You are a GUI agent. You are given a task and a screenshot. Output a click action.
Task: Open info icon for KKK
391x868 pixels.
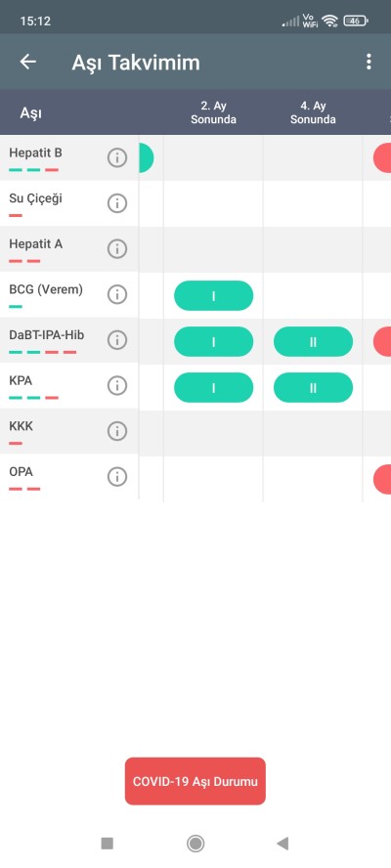[117, 431]
